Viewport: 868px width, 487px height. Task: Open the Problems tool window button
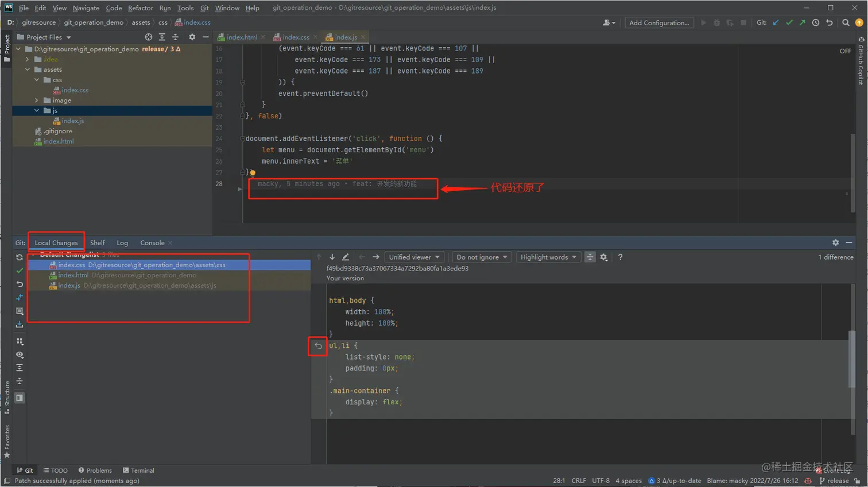point(95,470)
